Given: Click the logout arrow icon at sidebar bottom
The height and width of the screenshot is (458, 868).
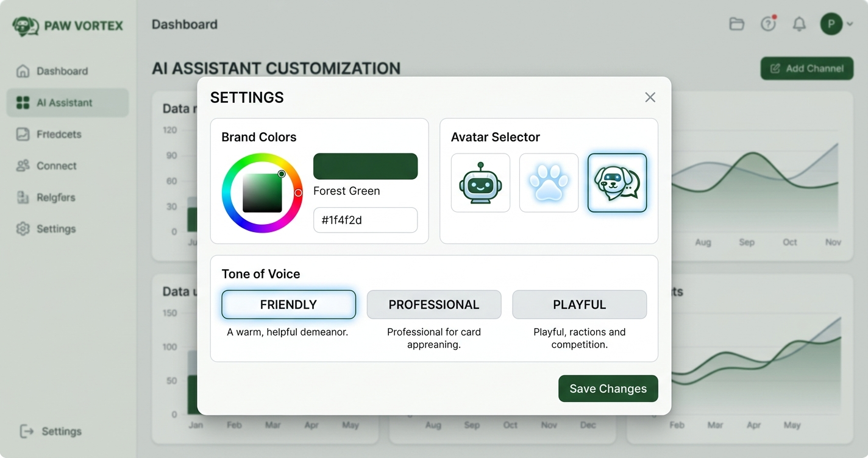Looking at the screenshot, I should (x=27, y=431).
